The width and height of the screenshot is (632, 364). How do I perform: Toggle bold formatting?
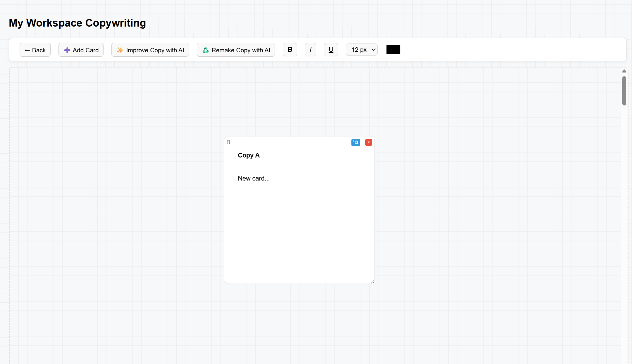coord(290,50)
